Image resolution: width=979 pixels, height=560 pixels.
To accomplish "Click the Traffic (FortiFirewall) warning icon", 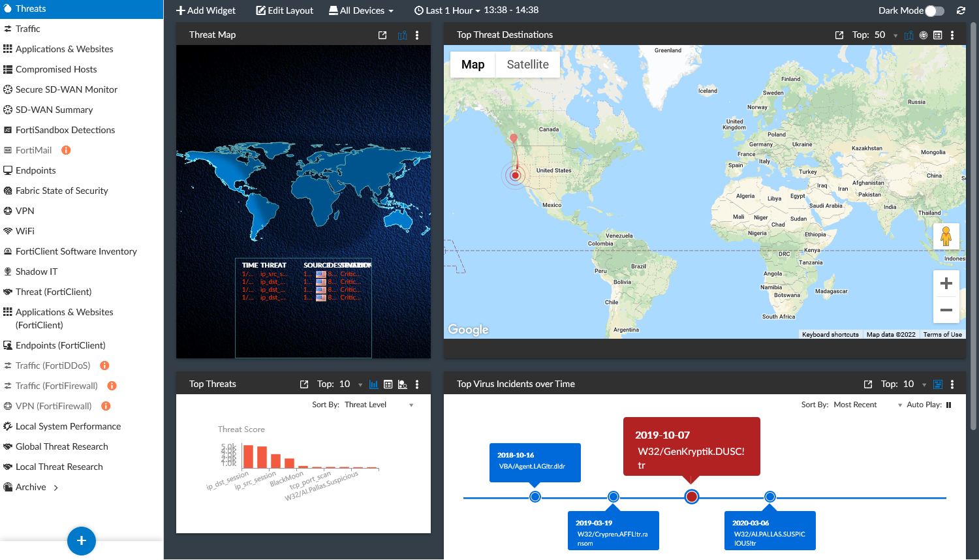I will (x=112, y=386).
